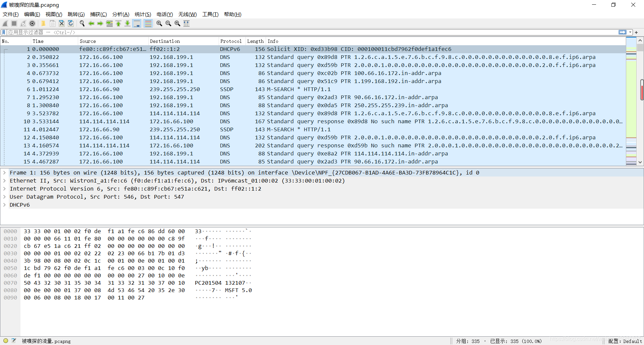Viewport: 644px width, 345px height.
Task: Click the display filter input field
Action: coord(312,32)
